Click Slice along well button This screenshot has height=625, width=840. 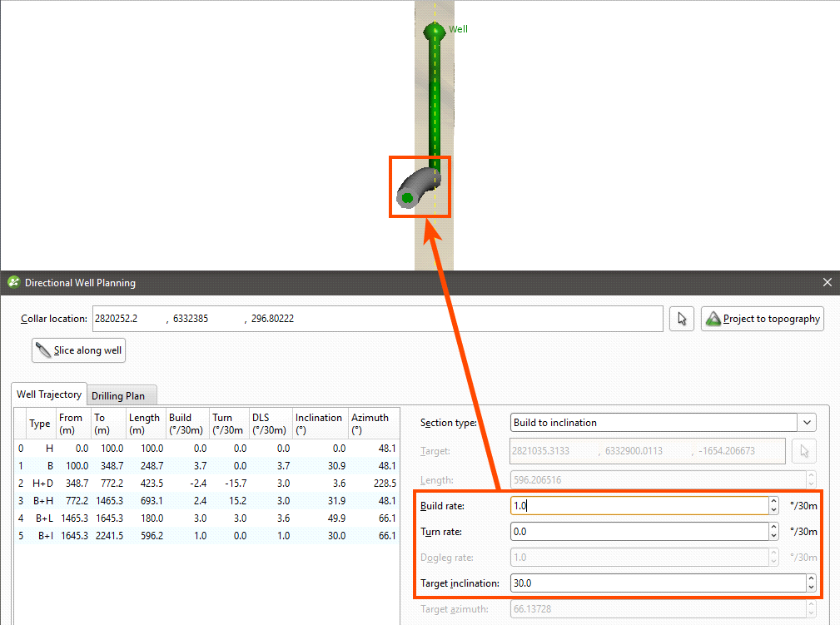(78, 350)
